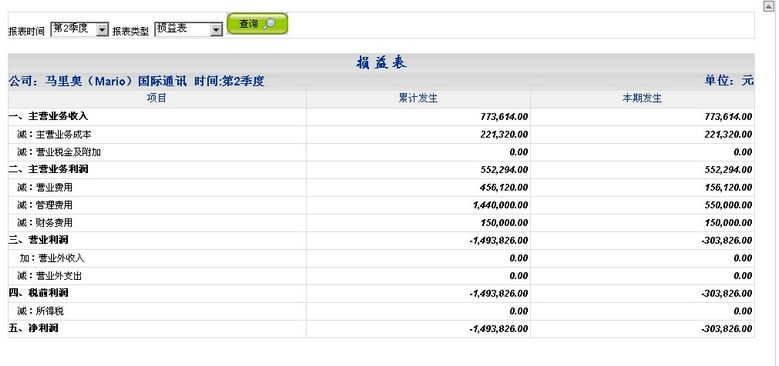Select 累计发生 value for 财务费用

[x=504, y=223]
